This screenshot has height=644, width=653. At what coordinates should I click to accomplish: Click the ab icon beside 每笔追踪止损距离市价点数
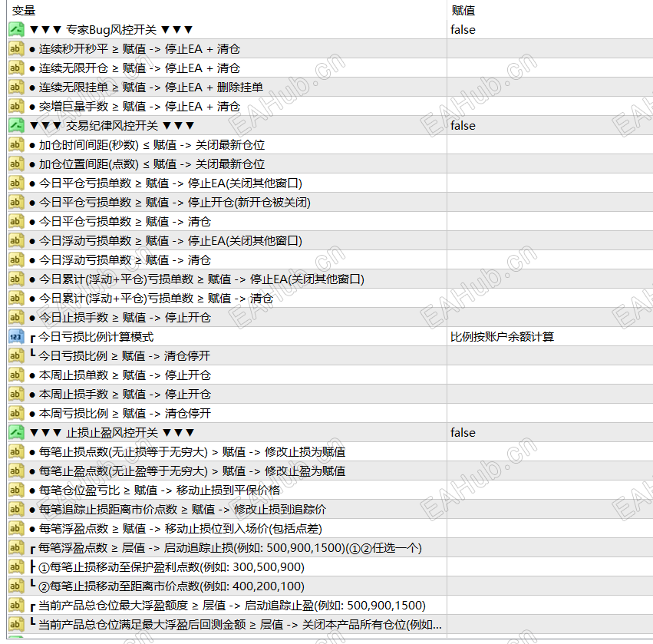(16, 509)
